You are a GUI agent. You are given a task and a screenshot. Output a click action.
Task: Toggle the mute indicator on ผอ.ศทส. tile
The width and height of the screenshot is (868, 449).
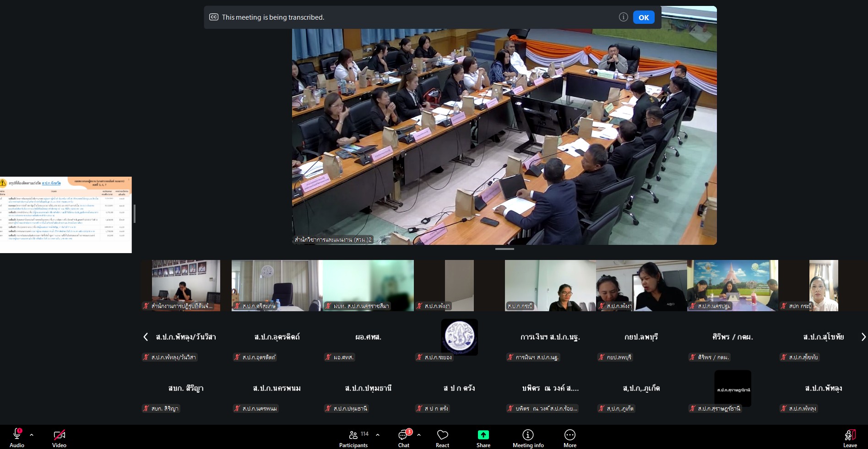[329, 357]
